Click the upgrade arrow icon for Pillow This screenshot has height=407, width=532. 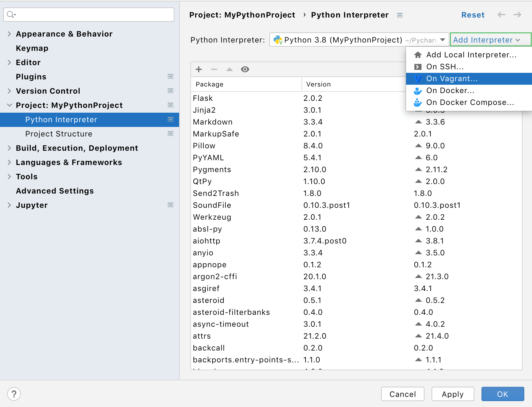coord(419,146)
